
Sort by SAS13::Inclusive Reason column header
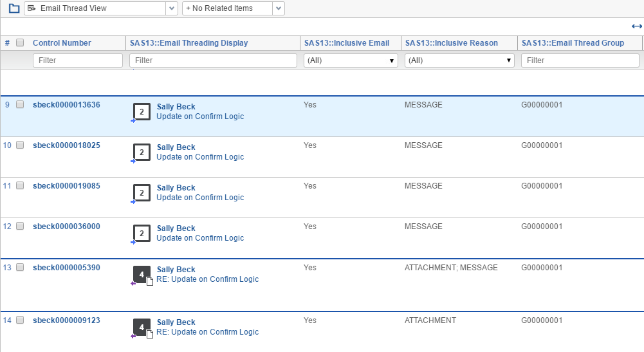pyautogui.click(x=452, y=42)
